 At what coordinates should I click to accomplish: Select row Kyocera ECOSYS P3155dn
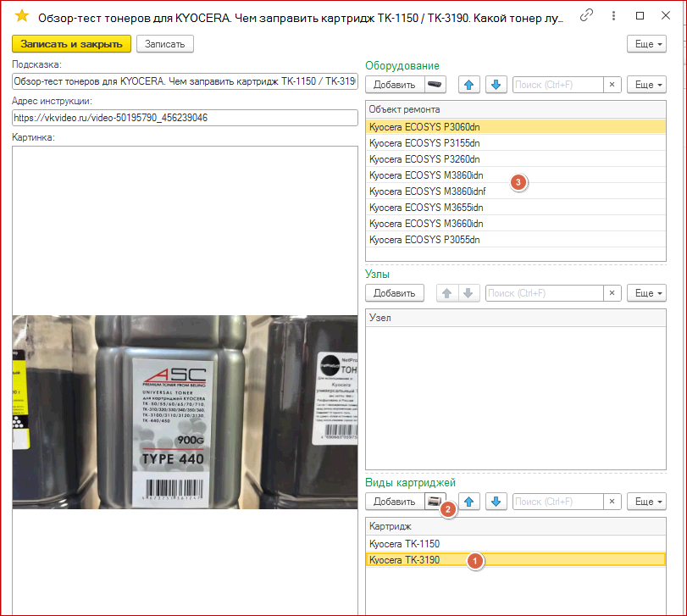click(x=516, y=143)
